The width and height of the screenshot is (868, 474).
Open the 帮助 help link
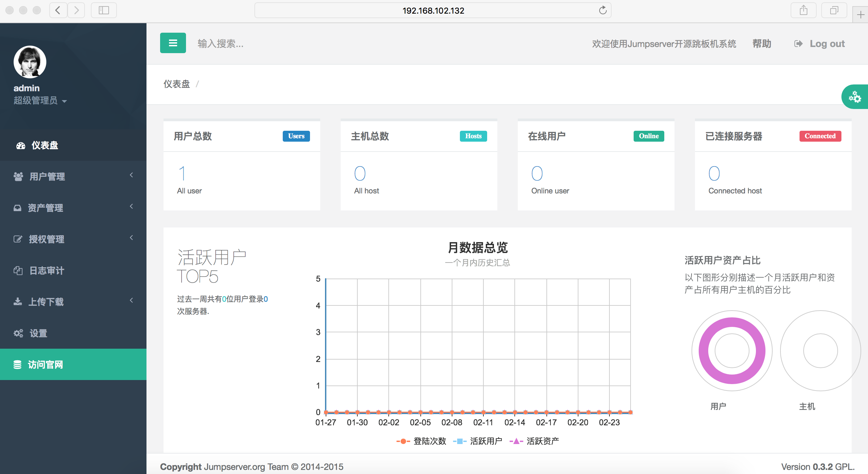[x=762, y=44]
